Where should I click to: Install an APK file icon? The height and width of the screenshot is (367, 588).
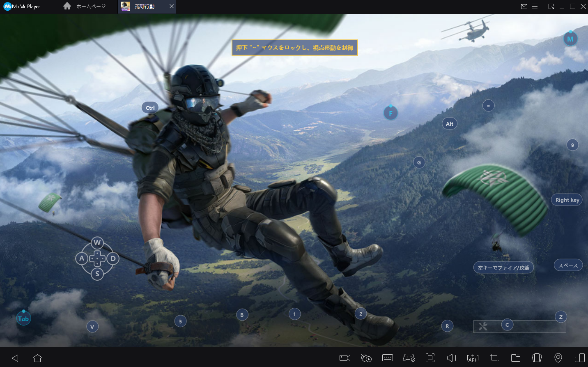[x=473, y=358]
